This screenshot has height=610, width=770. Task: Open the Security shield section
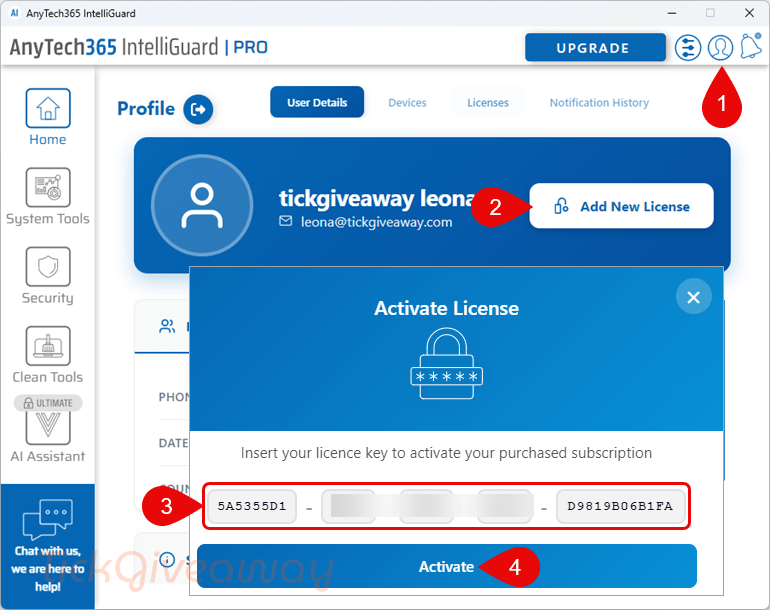tap(48, 276)
